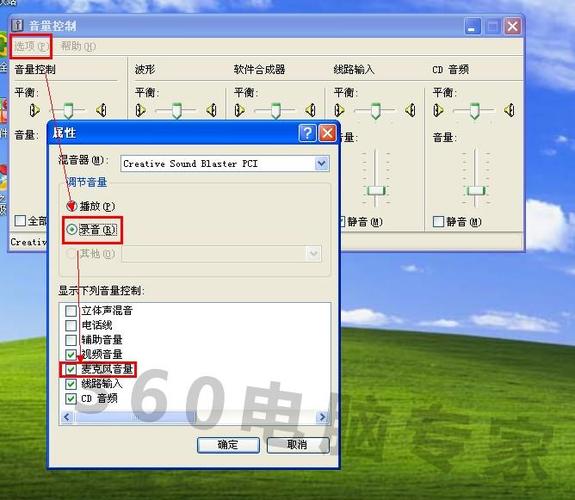The image size is (575, 500).
Task: Open the 混音器 dropdown list
Action: [322, 164]
